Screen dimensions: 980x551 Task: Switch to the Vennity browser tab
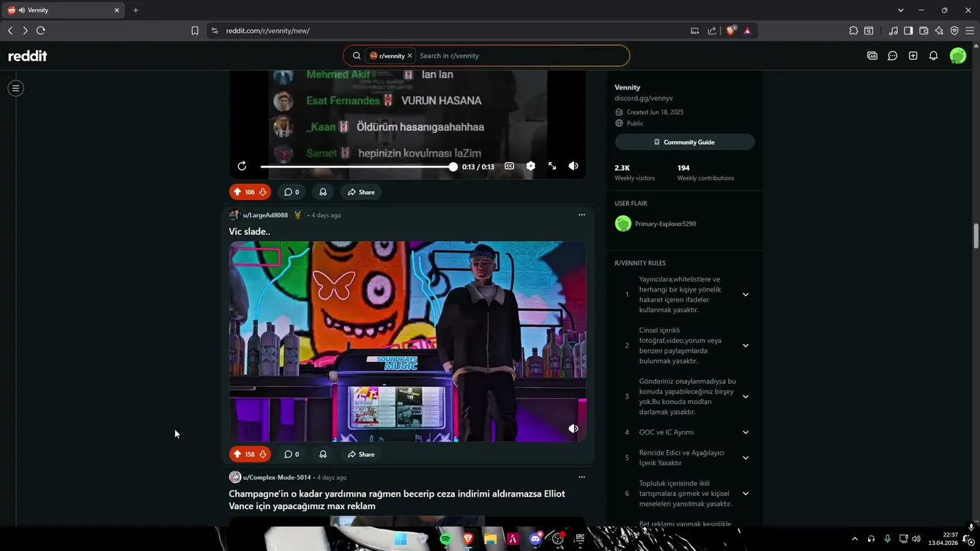[64, 10]
